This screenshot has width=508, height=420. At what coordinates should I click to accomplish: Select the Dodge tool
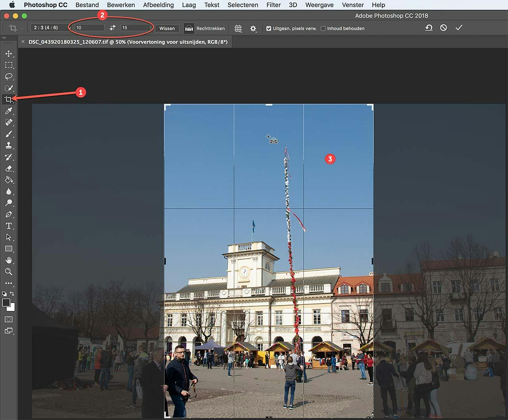pyautogui.click(x=9, y=203)
